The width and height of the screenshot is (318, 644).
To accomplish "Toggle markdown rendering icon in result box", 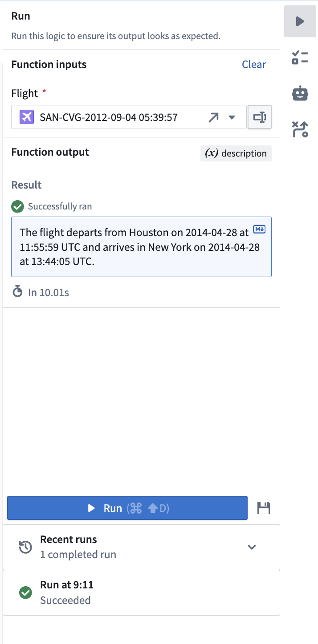I will [x=259, y=229].
